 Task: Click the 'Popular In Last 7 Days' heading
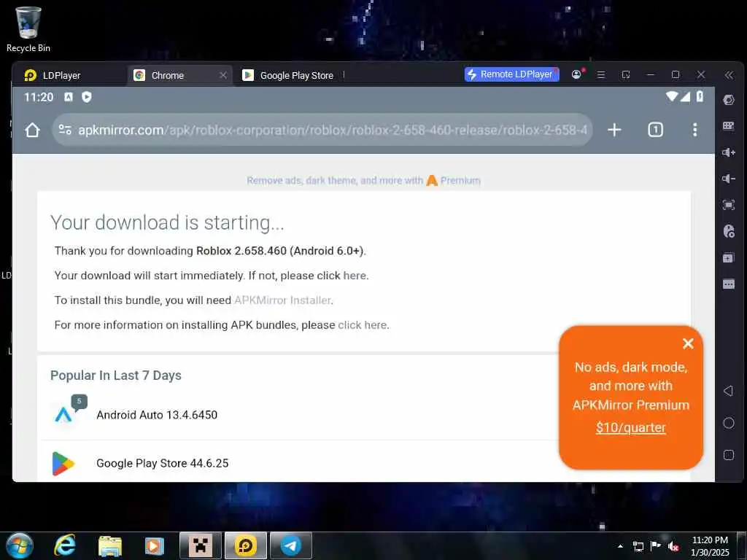[116, 376]
